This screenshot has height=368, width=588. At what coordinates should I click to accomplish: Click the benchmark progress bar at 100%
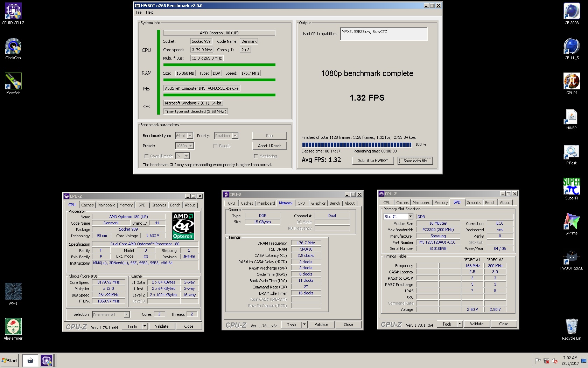[357, 144]
